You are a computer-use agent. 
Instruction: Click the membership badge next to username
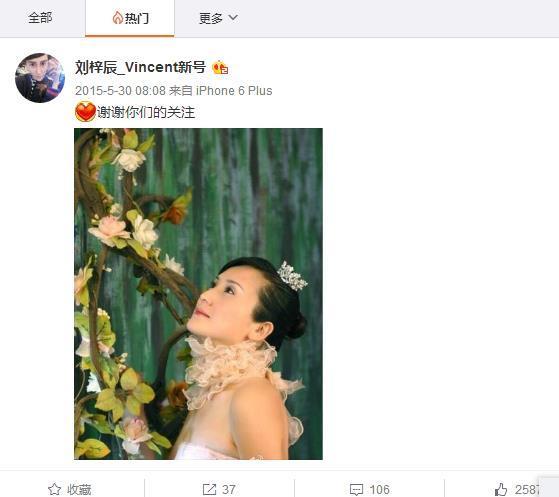tap(220, 67)
